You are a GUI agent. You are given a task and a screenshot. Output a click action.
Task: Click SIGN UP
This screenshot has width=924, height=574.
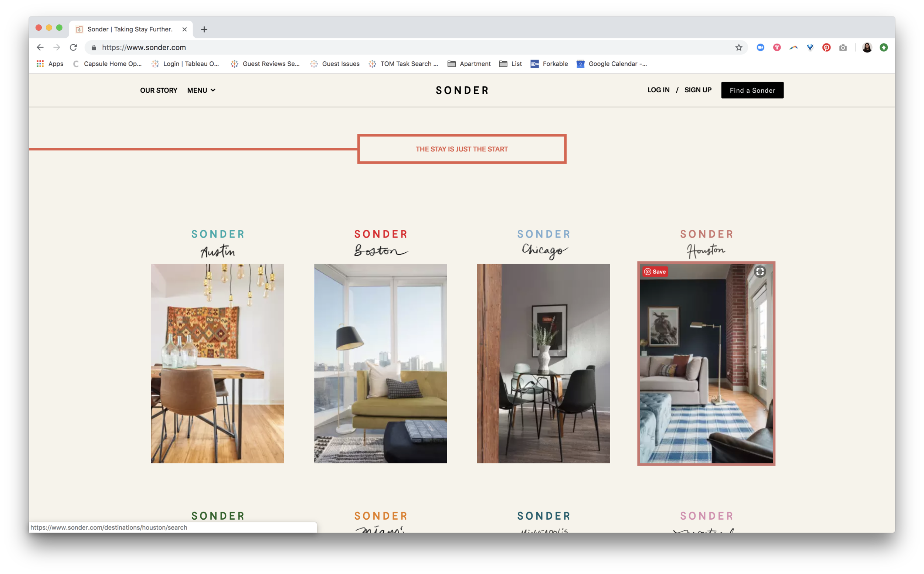698,90
